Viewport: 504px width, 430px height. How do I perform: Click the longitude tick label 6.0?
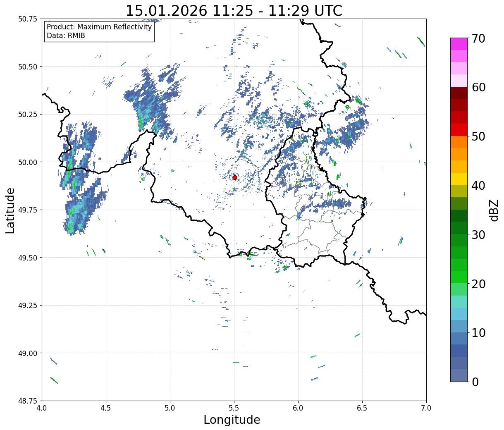[298, 408]
